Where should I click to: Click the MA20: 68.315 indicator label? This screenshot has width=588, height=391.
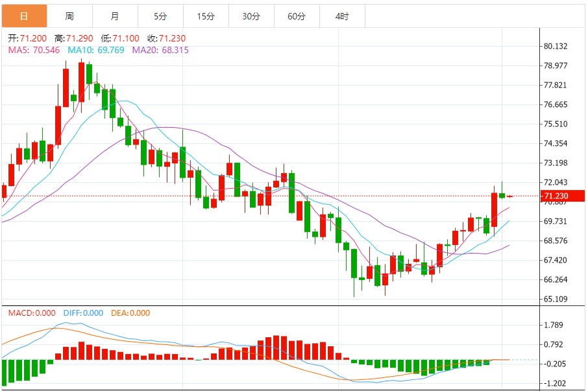click(x=160, y=50)
